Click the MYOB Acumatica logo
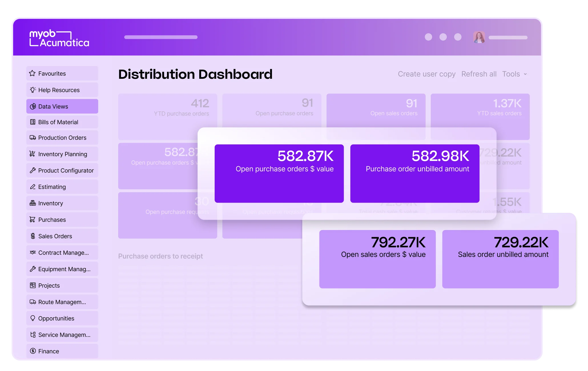Image resolution: width=588 pixels, height=371 pixels. 59,39
